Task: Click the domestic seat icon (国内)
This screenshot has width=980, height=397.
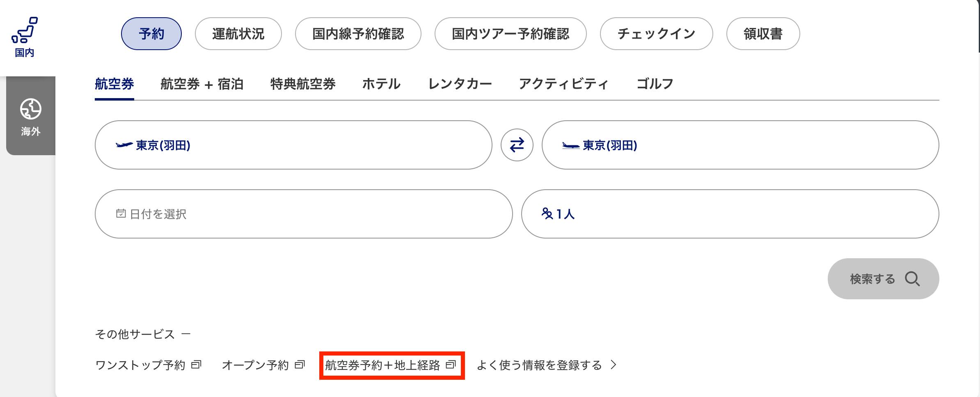Action: click(x=25, y=30)
